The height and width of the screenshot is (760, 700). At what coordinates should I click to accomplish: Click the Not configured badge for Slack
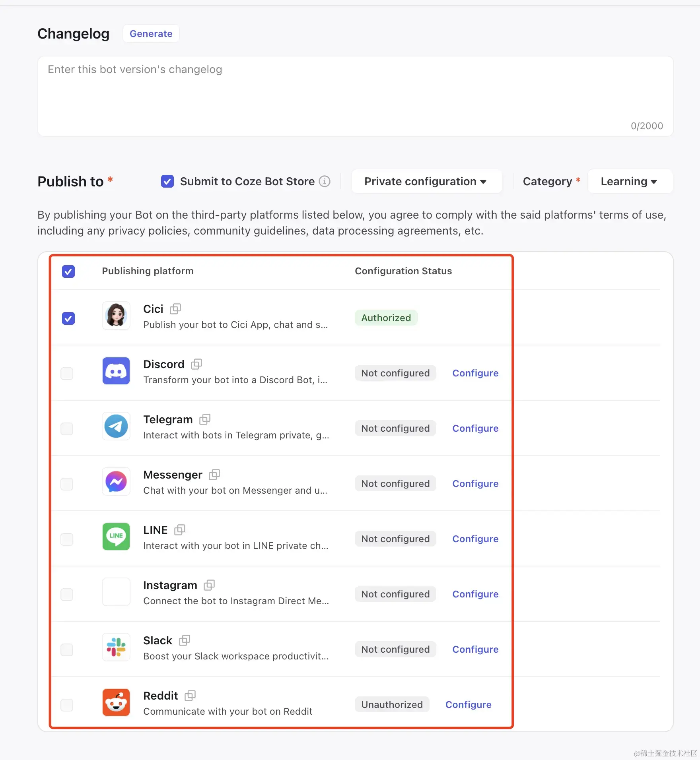395,649
